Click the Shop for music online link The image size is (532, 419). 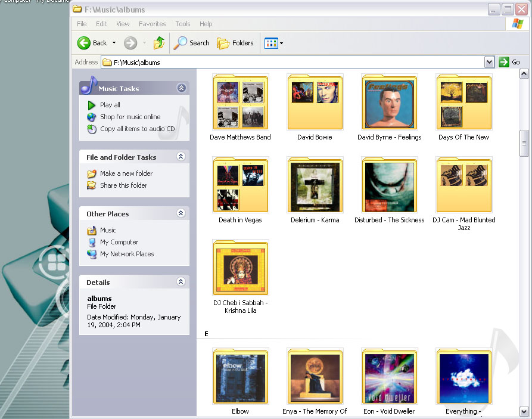click(130, 117)
